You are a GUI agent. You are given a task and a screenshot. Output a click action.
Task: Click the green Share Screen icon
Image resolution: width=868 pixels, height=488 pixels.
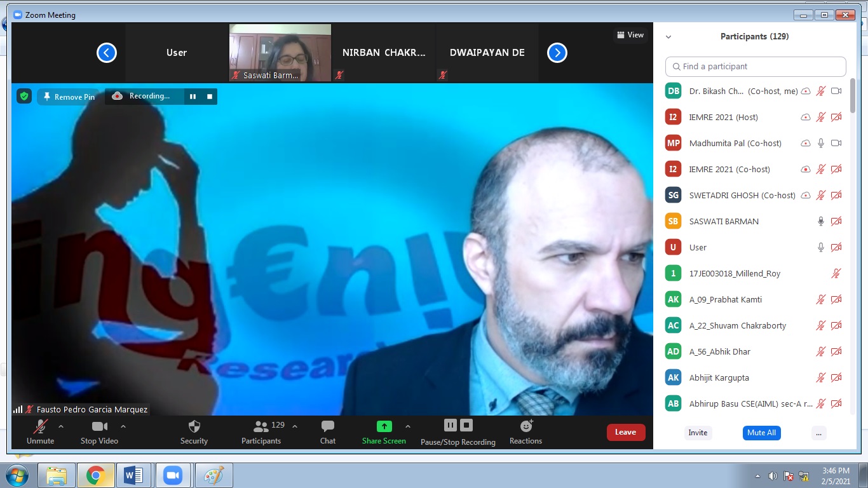click(384, 426)
